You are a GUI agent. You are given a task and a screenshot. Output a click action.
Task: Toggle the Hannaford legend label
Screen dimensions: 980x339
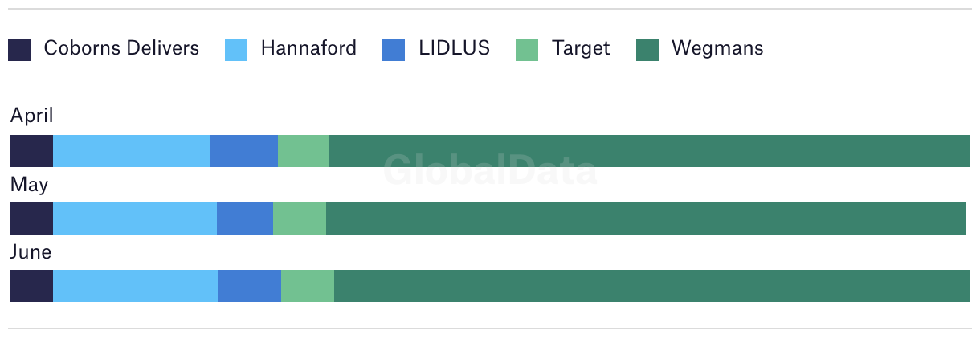(308, 48)
